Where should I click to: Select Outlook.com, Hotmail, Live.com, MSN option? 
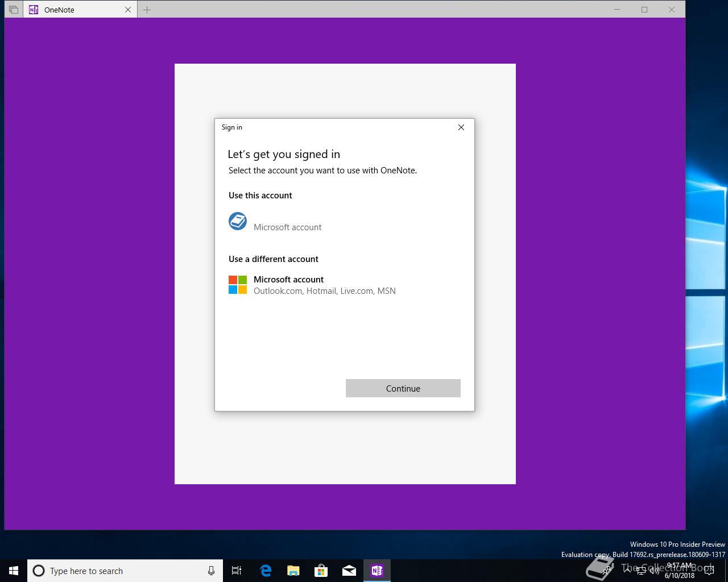[325, 290]
